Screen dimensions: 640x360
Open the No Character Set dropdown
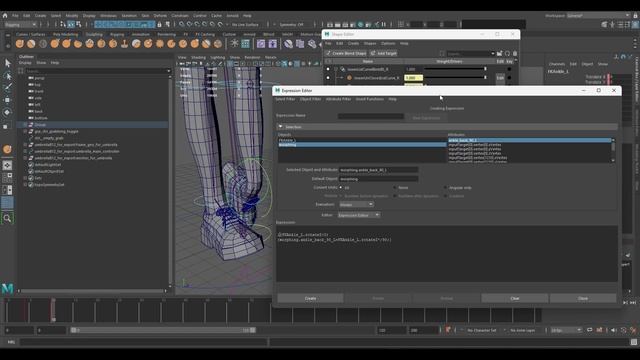[x=482, y=330]
